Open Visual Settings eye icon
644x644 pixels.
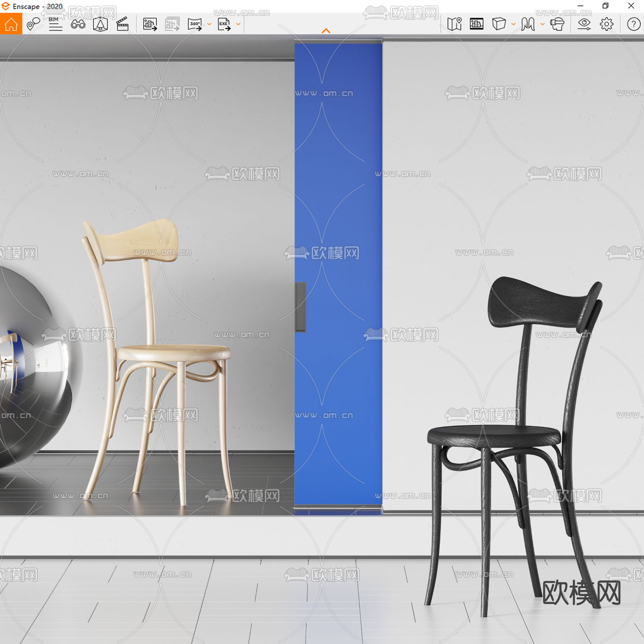coord(584,24)
